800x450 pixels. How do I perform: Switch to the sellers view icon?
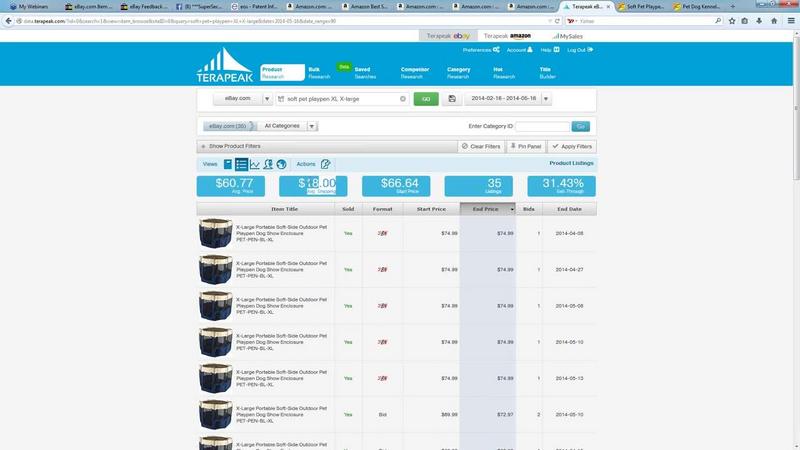point(268,164)
